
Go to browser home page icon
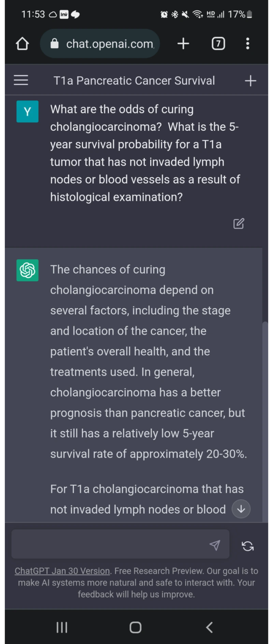pyautogui.click(x=22, y=44)
